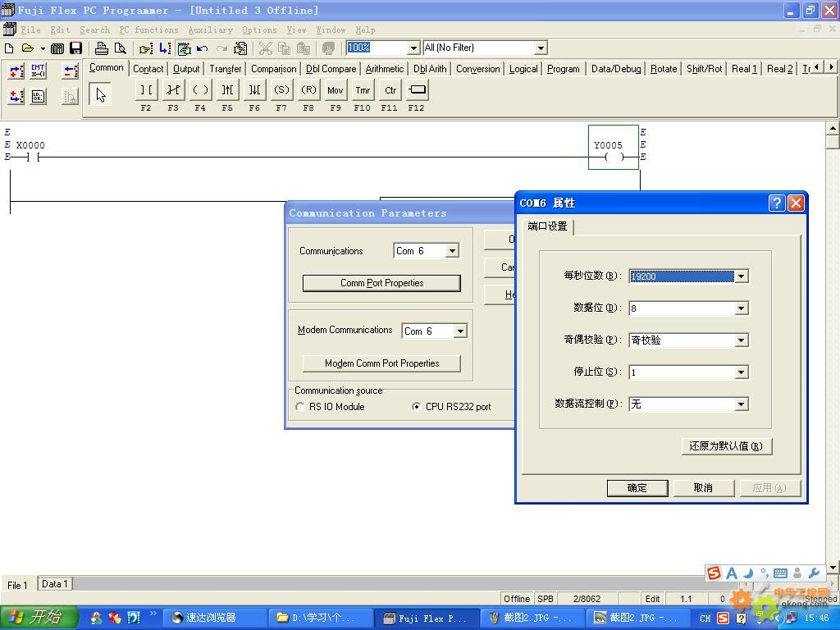Screen dimensions: 840x630
Task: Click the 开始 Start button
Action: click(39, 617)
